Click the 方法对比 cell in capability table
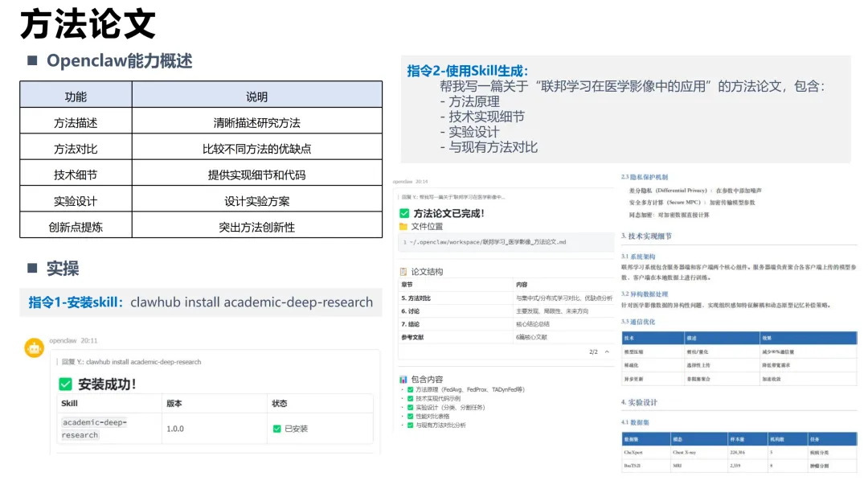The width and height of the screenshot is (868, 489). coord(76,149)
